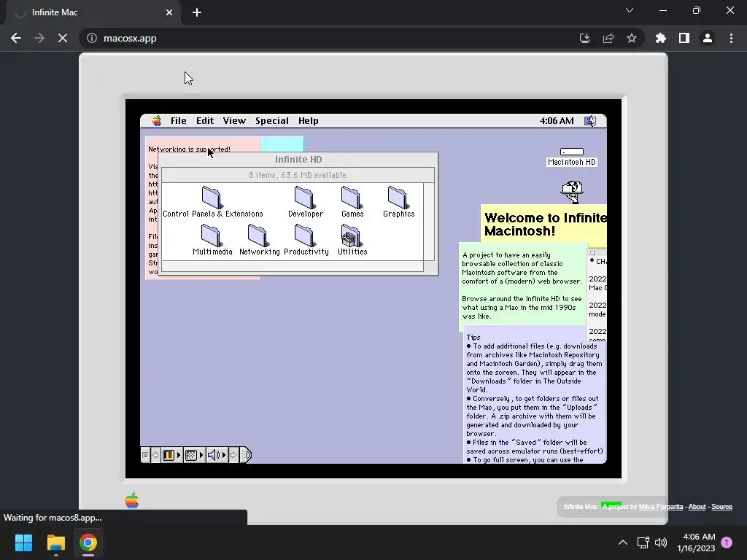Go back to the previous page
Screen dimensions: 747x560
point(16,38)
